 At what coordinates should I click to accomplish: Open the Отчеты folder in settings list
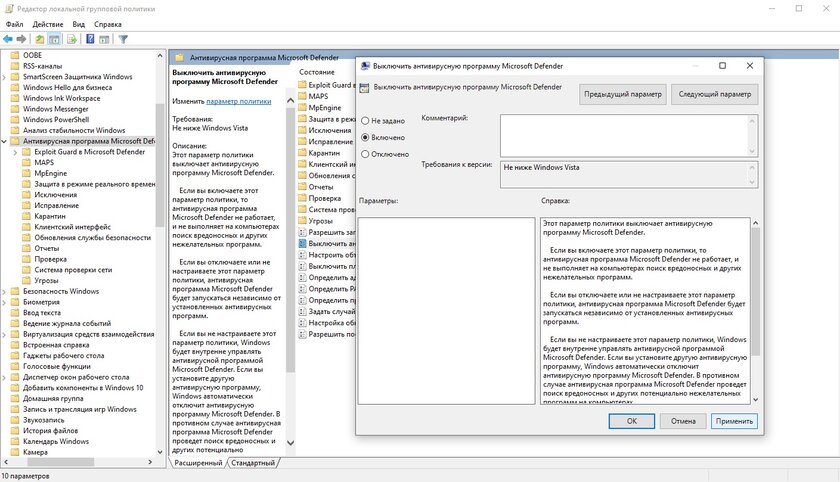316,187
